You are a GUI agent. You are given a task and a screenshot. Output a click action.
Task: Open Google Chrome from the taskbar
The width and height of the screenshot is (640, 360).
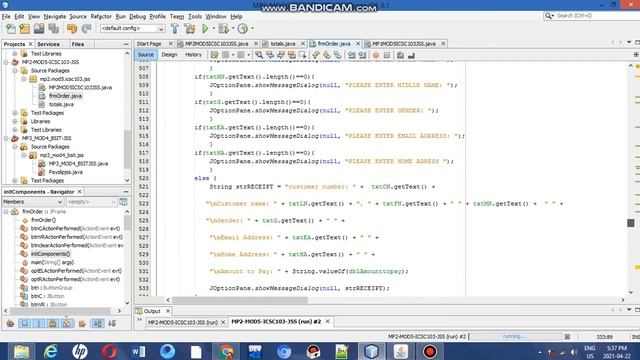coord(226,351)
